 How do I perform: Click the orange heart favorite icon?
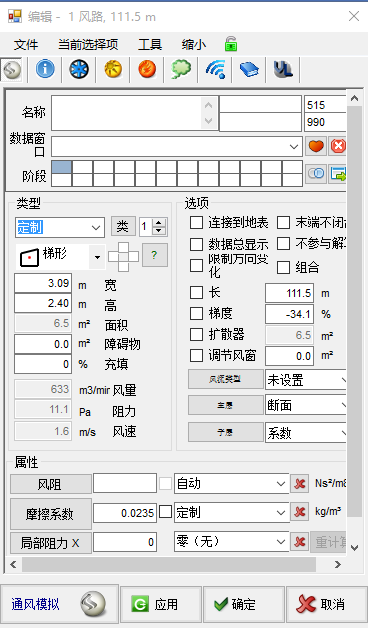pos(316,146)
